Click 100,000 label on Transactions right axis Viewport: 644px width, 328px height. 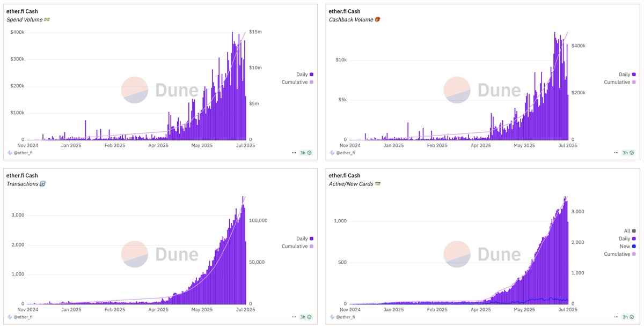pyautogui.click(x=258, y=220)
